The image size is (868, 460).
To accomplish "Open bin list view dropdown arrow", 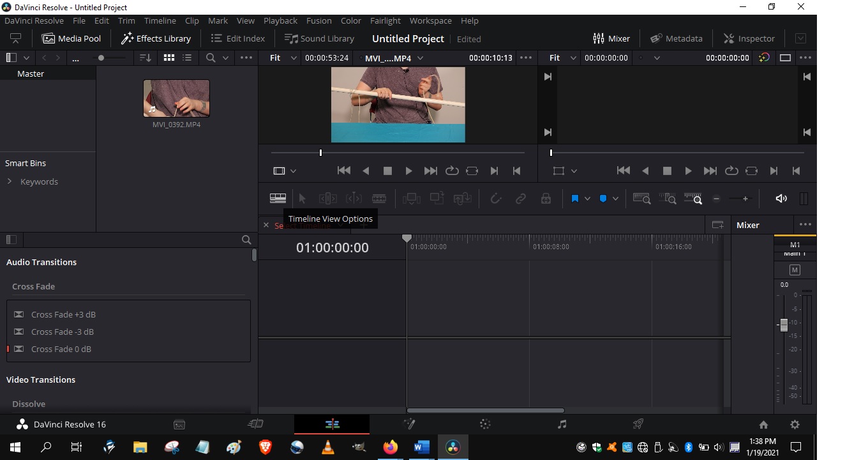I will [26, 57].
